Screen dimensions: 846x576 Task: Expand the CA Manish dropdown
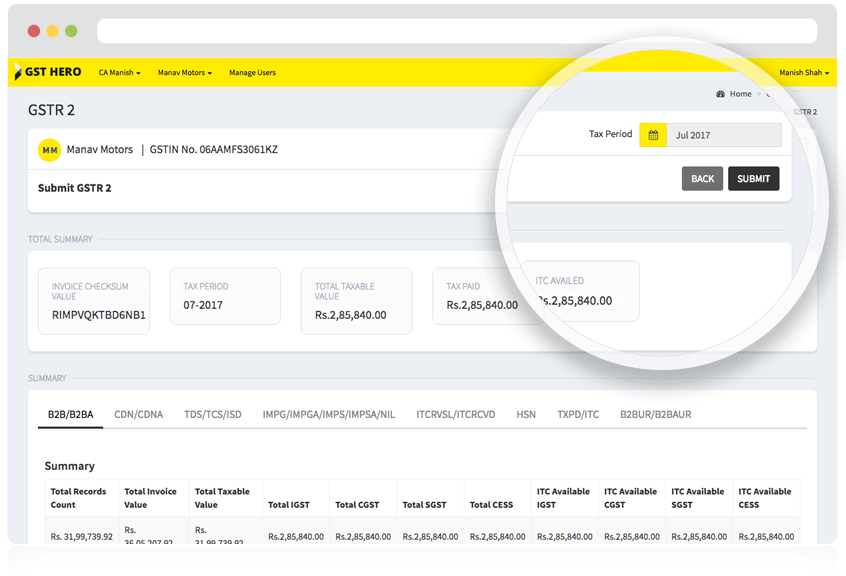pos(119,72)
